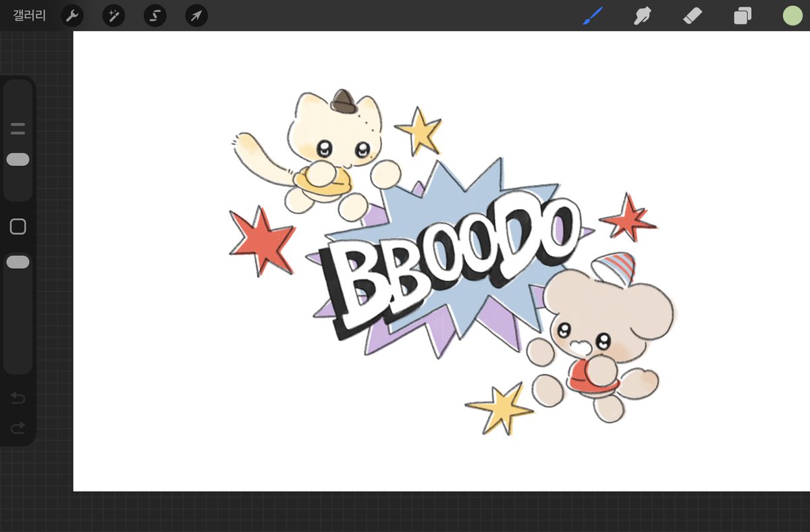Select the Eraser tool

(x=693, y=16)
